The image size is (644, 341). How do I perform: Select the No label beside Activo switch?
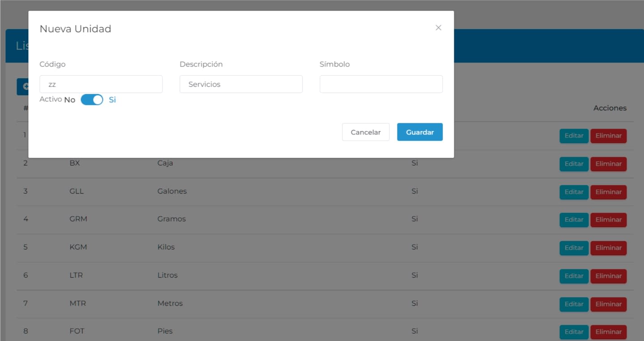(x=69, y=100)
